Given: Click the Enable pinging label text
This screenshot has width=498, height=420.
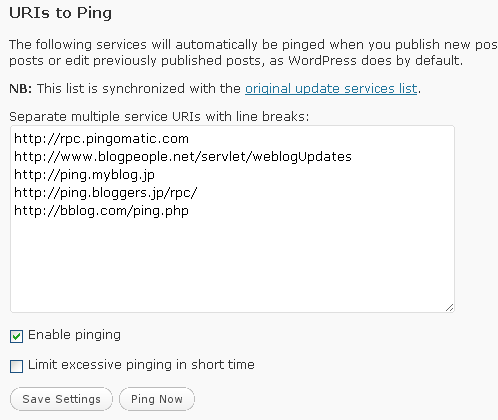Looking at the screenshot, I should 74,335.
